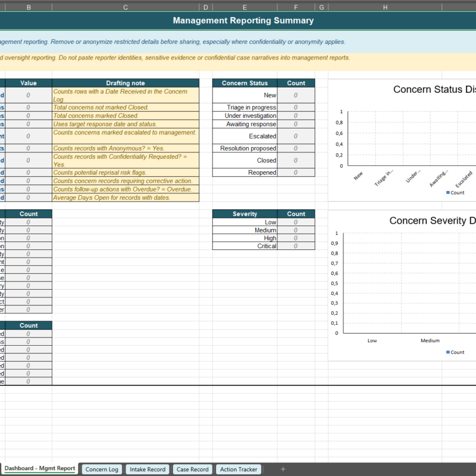This screenshot has height=476, width=476.
Task: Select the 'Resolution proposed' cell
Action: click(245, 148)
